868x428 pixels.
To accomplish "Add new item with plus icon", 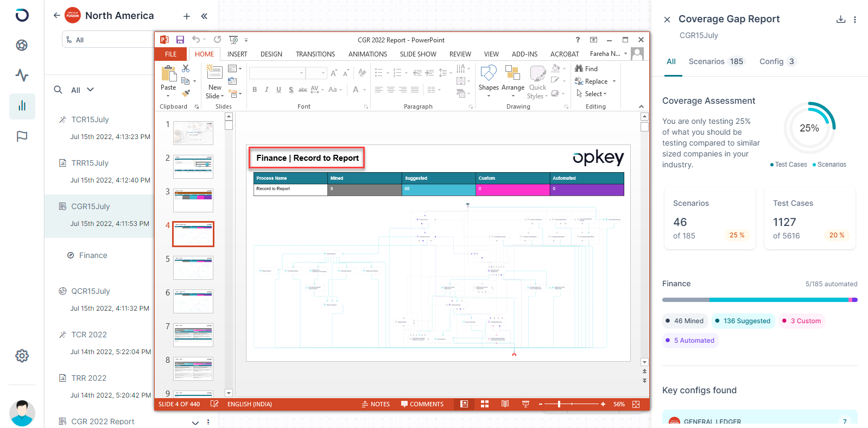I will pyautogui.click(x=187, y=16).
